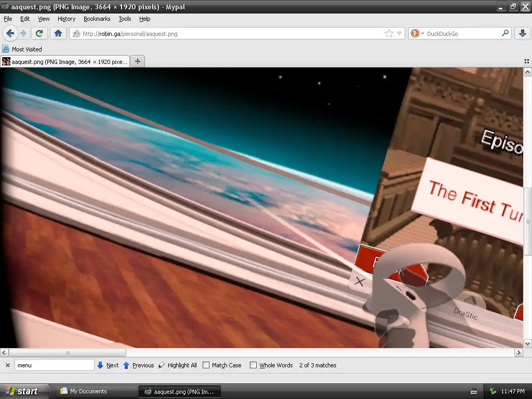
Task: Go back using the Back arrow
Action: pos(10,33)
